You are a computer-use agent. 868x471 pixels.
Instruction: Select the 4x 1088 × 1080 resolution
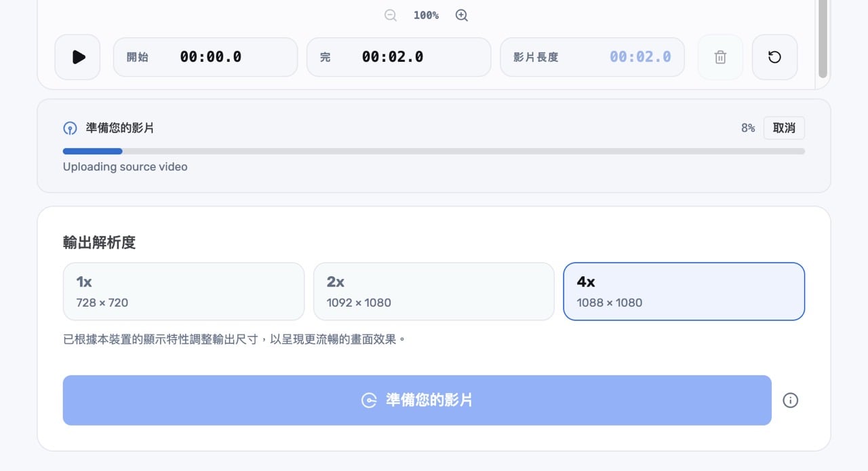[684, 291]
